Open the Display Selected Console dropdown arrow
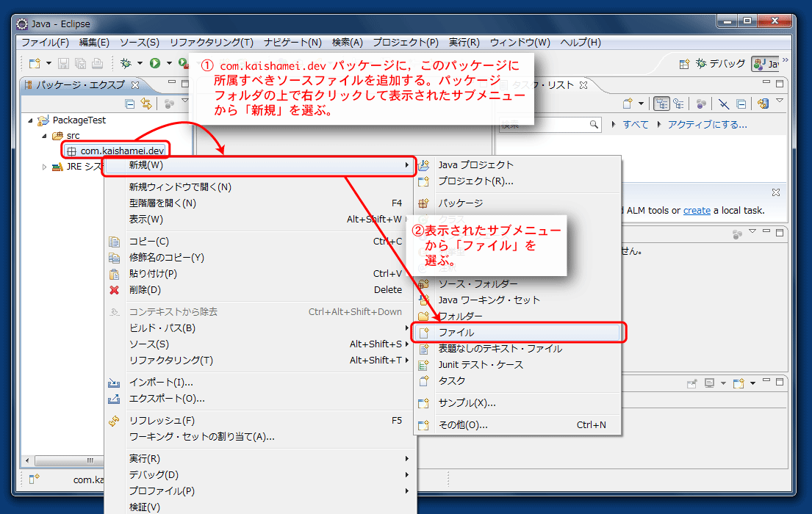The image size is (812, 514). coord(723,383)
